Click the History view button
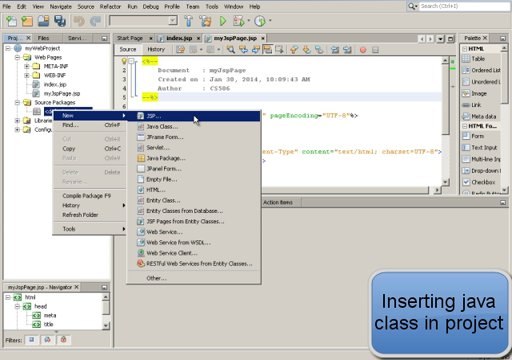Screen dimensions: 512x360 coord(156,49)
